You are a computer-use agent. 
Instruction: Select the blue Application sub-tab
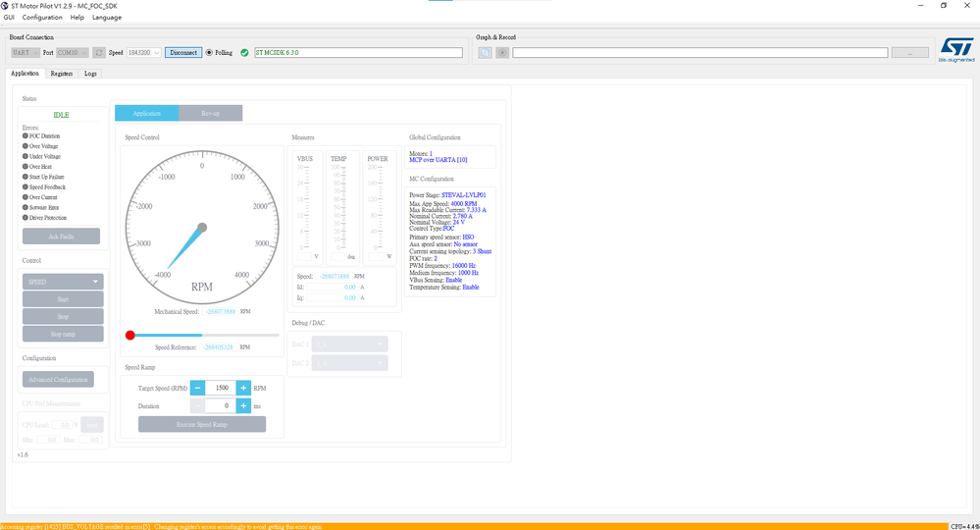[x=147, y=113]
